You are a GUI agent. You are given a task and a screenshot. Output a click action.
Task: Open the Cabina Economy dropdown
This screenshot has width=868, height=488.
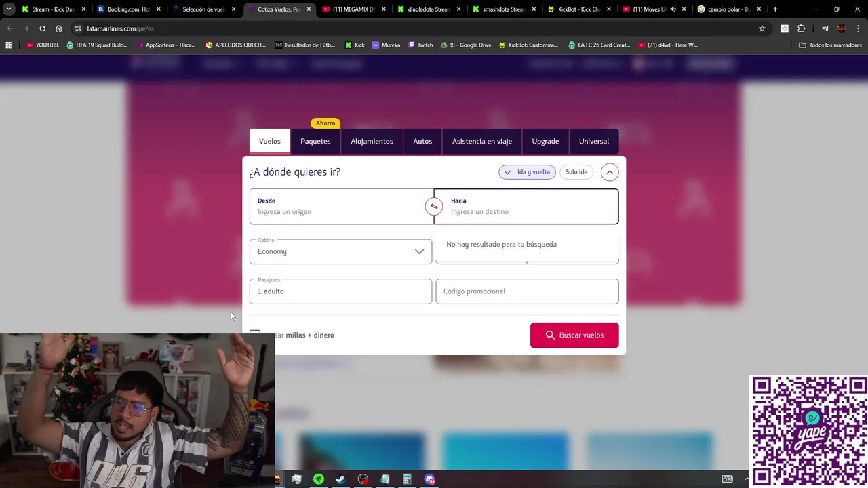(340, 251)
